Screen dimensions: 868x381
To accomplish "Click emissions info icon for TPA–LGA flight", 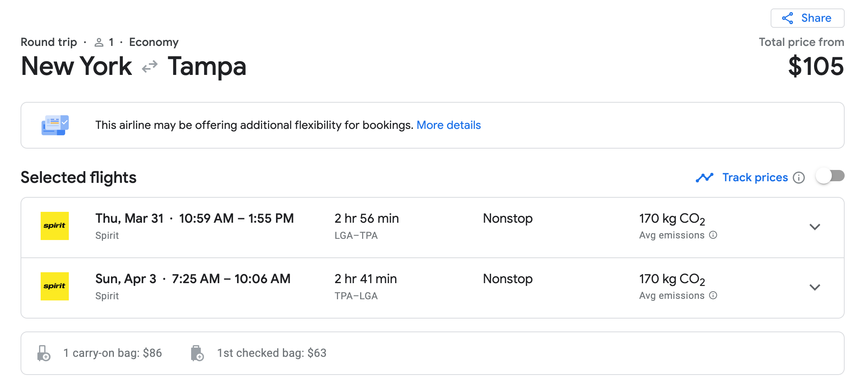I will point(713,296).
